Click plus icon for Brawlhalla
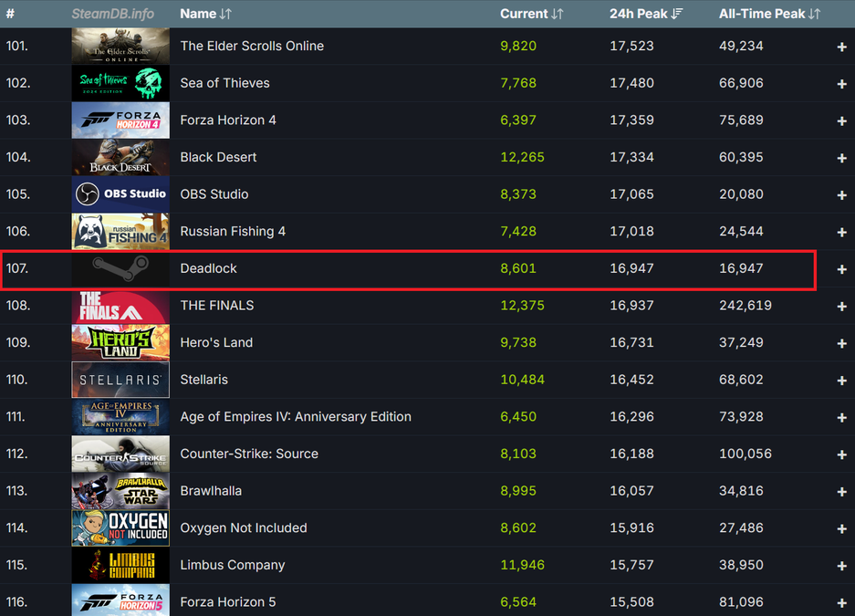This screenshot has width=855, height=616. [x=842, y=492]
